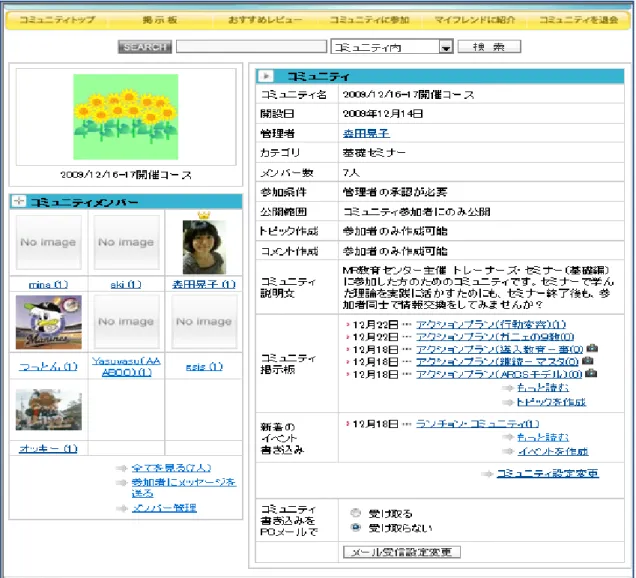Click No image thumbnail above Yasuyasu

click(126, 322)
